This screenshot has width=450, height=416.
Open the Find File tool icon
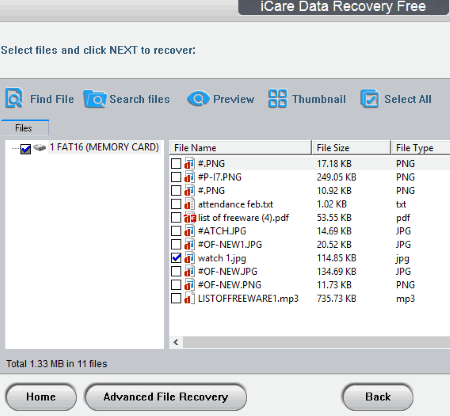(x=14, y=98)
